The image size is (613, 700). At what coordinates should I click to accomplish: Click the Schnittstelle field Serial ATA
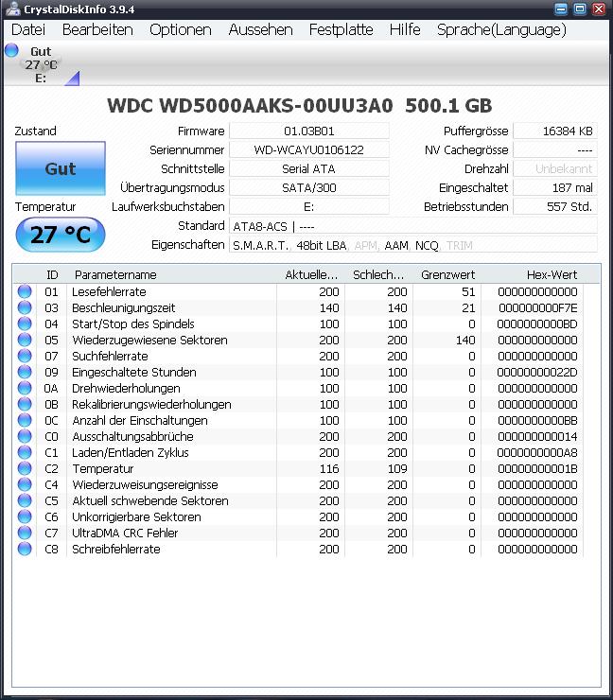click(309, 168)
